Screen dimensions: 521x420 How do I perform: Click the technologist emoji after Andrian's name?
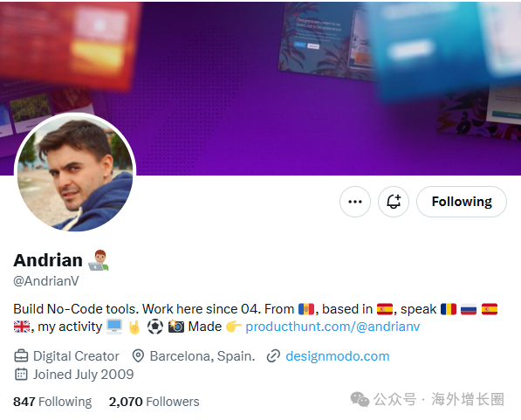99,260
